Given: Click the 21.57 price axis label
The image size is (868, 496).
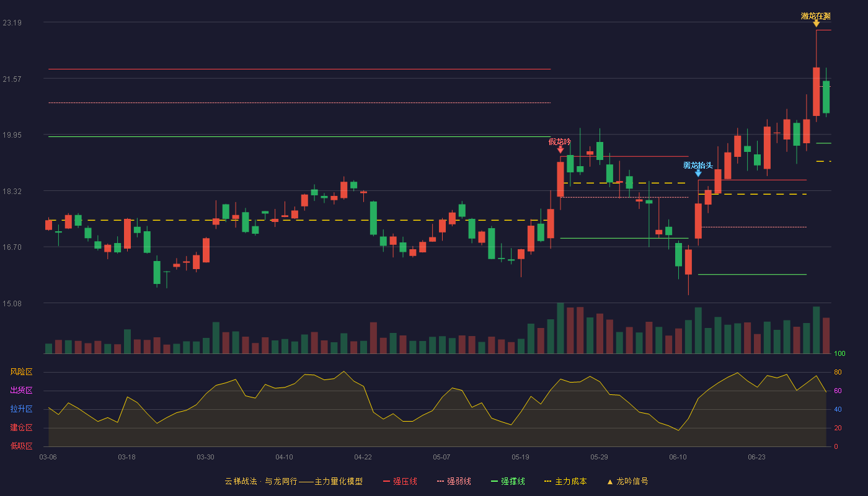Looking at the screenshot, I should tap(12, 79).
